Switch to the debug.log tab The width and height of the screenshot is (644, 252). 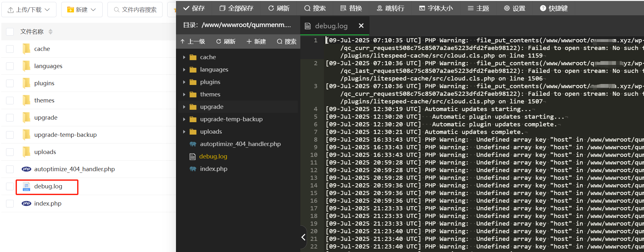click(x=331, y=26)
